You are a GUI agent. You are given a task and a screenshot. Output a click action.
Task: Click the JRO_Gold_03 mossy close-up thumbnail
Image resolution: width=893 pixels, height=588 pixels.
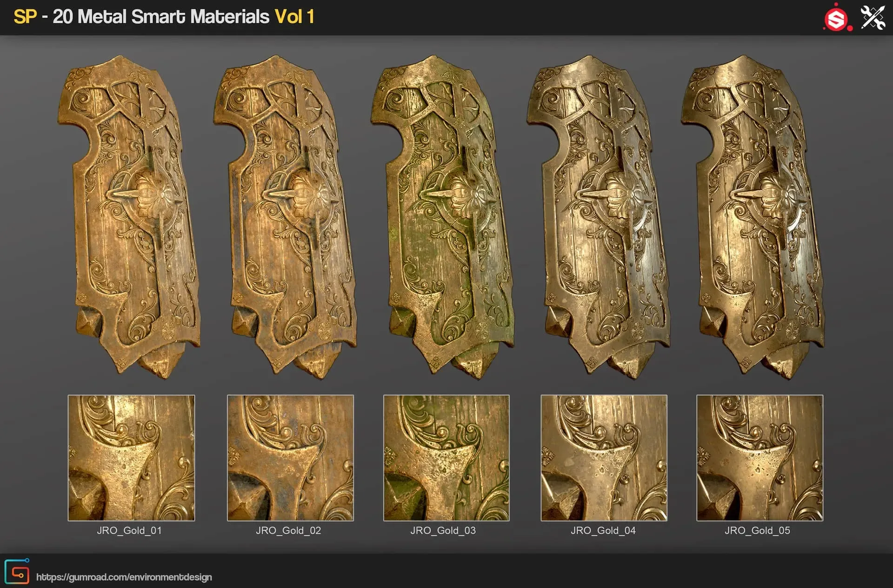[446, 458]
